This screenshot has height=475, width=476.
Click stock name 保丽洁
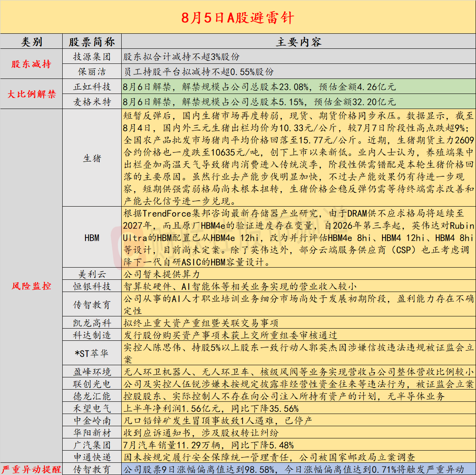coord(92,71)
